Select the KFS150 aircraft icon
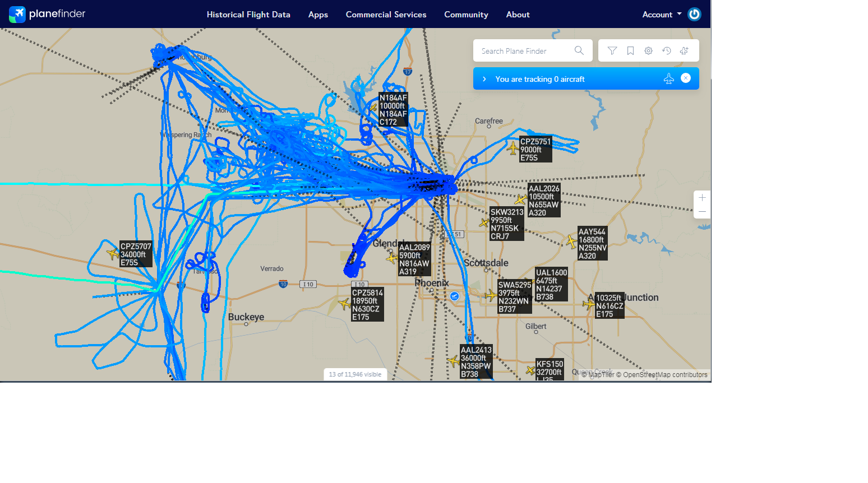Screen dimensions: 868x483 530,370
